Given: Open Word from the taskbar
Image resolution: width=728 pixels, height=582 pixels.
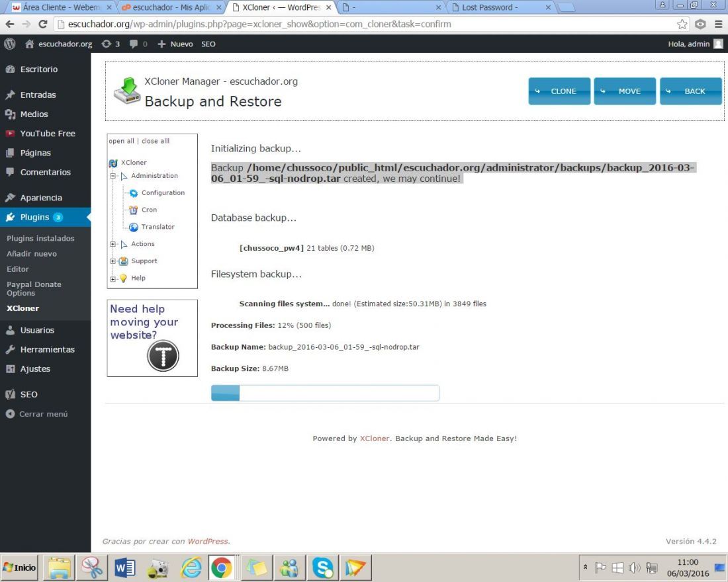Looking at the screenshot, I should point(125,567).
